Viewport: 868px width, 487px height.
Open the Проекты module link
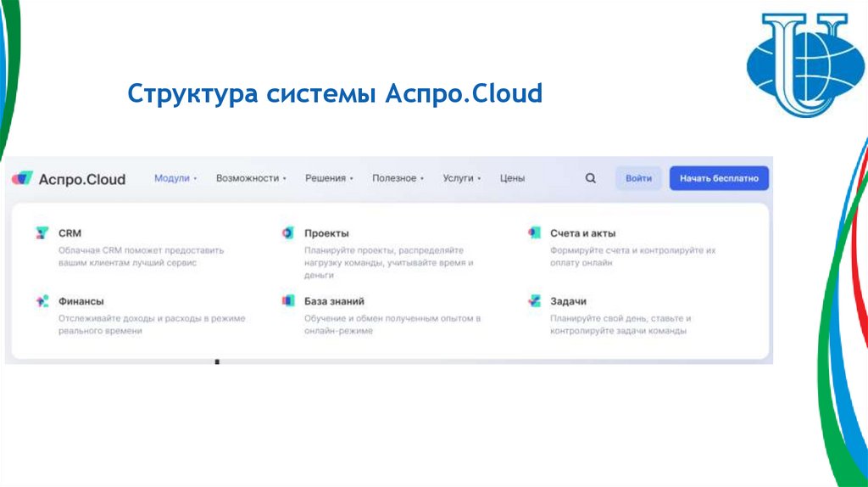click(326, 233)
